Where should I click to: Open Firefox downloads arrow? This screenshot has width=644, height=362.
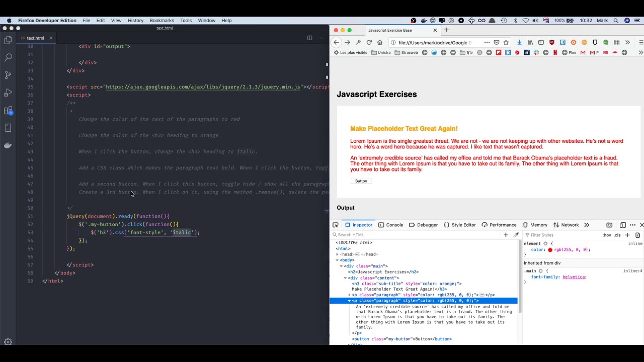tap(519, 43)
